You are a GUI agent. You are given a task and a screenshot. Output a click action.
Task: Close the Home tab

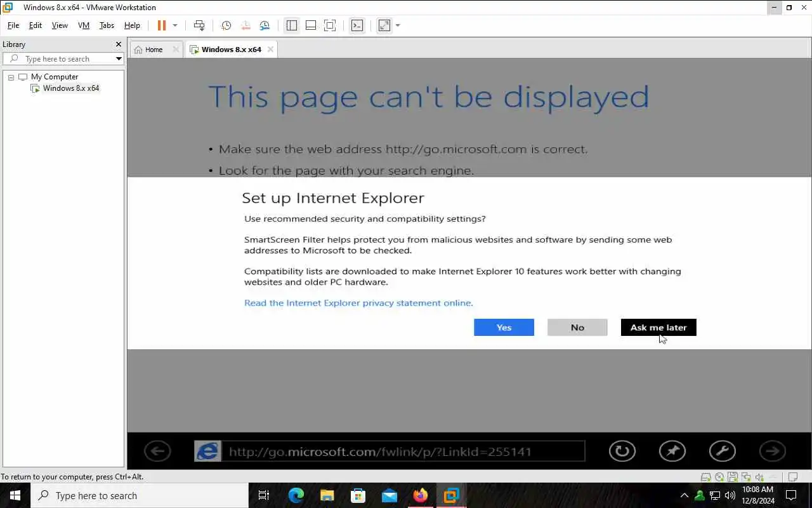pos(176,50)
